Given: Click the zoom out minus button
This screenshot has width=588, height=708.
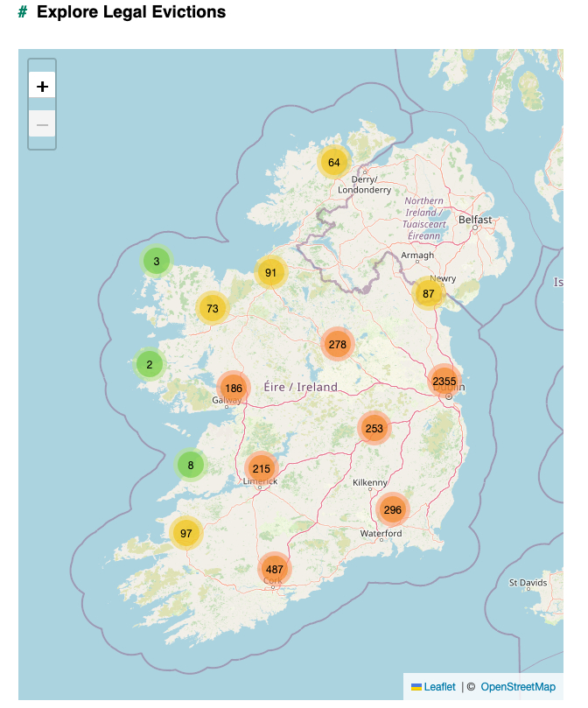Looking at the screenshot, I should click(42, 124).
